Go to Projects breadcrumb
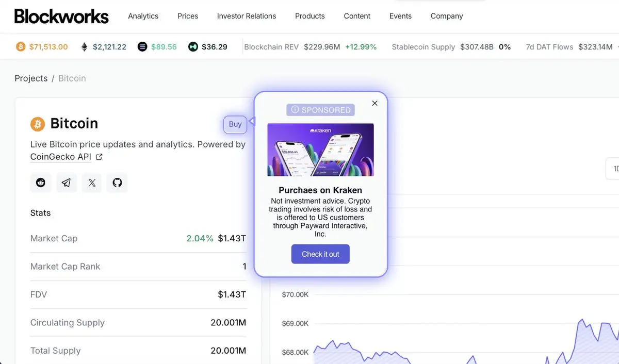The height and width of the screenshot is (364, 619). (x=31, y=78)
